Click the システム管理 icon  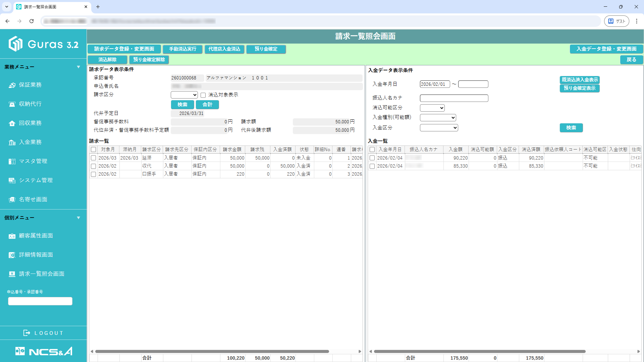coord(12,181)
